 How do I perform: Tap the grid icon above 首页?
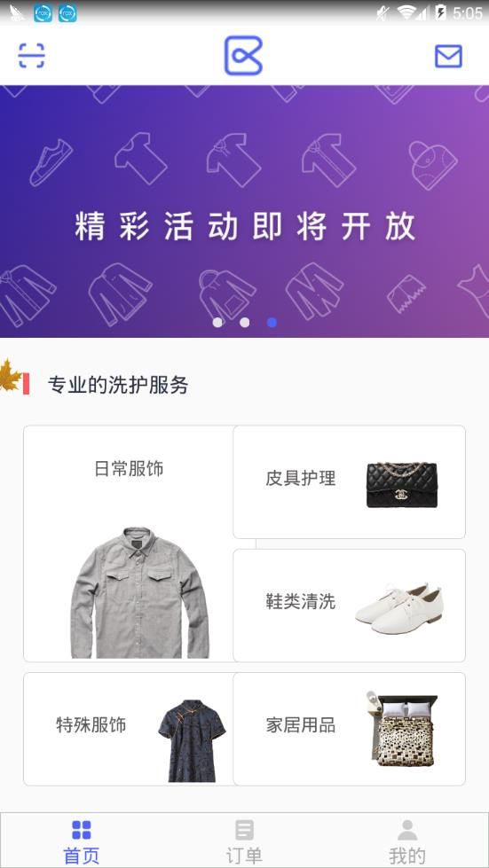[x=82, y=830]
